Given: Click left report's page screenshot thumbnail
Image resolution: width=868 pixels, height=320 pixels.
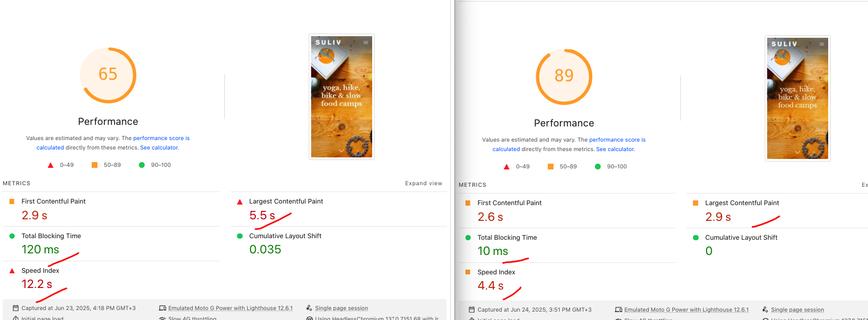Looking at the screenshot, I should (342, 97).
